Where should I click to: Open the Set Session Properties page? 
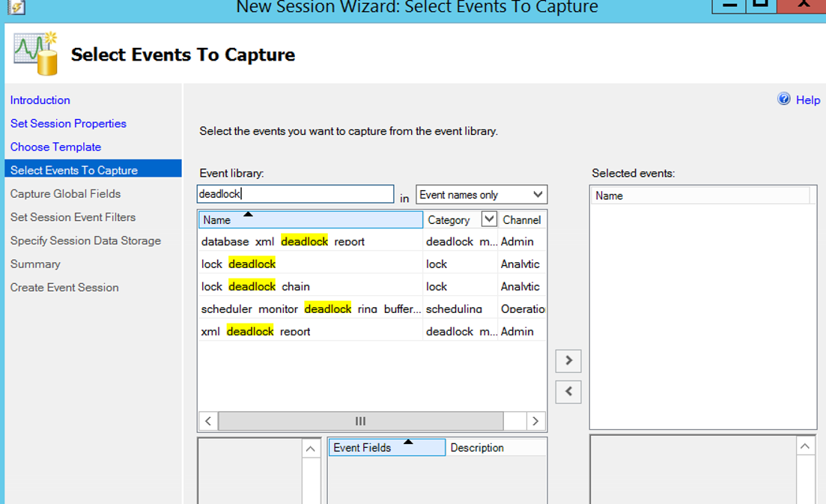click(x=68, y=124)
